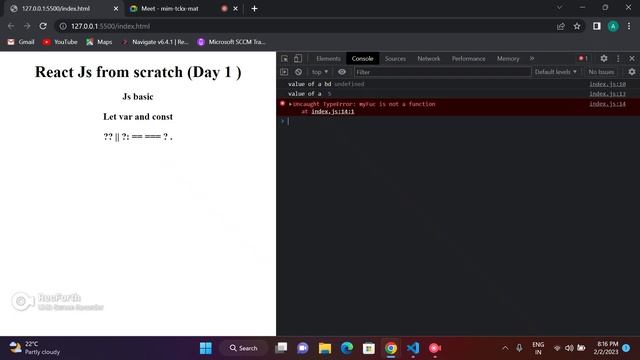Open the Sources tab

click(x=395, y=59)
